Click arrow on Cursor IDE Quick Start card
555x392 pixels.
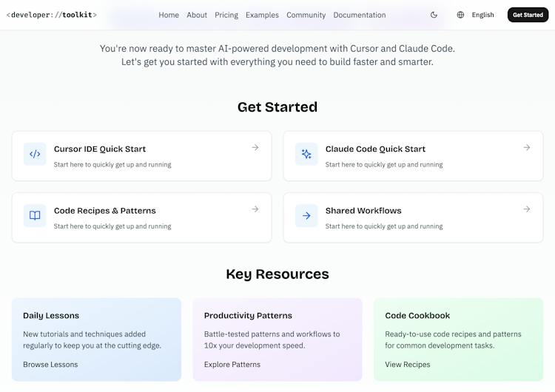click(x=255, y=147)
